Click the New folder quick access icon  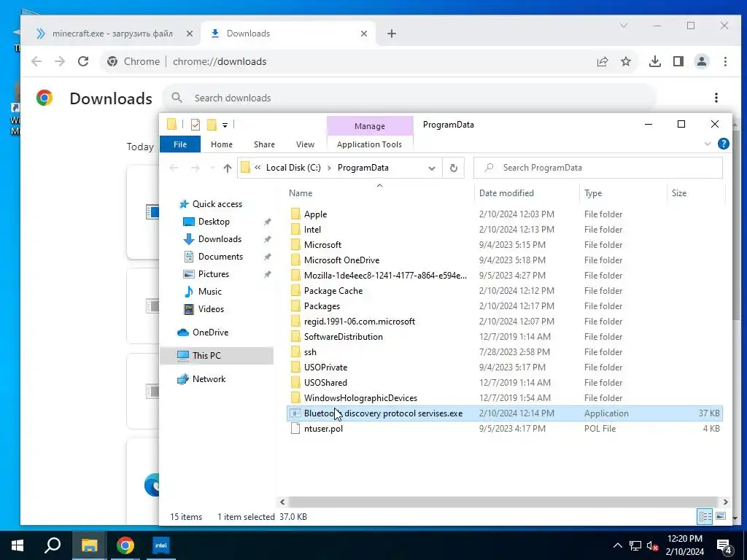pos(212,125)
